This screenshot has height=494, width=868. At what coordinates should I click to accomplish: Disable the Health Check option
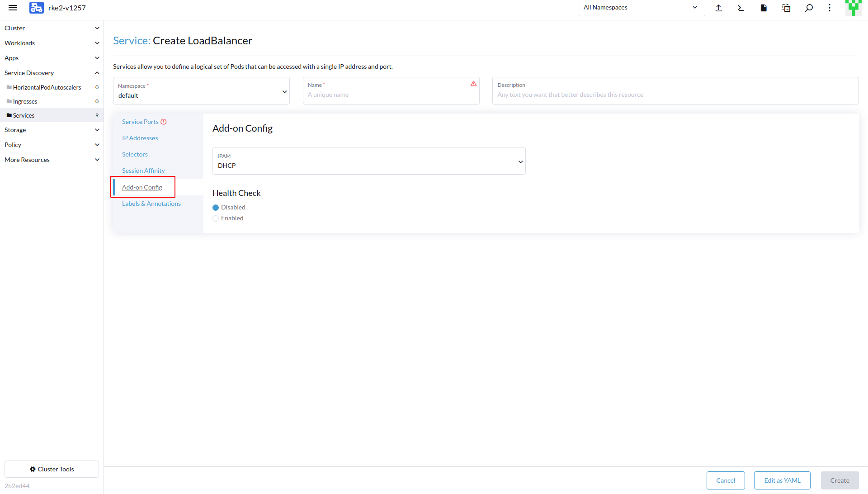[x=216, y=207]
